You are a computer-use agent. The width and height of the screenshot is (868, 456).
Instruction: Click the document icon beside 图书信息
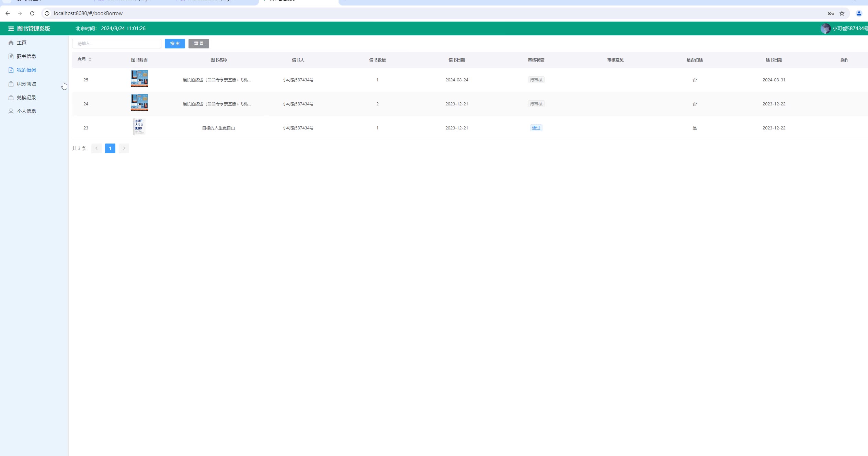click(x=11, y=56)
